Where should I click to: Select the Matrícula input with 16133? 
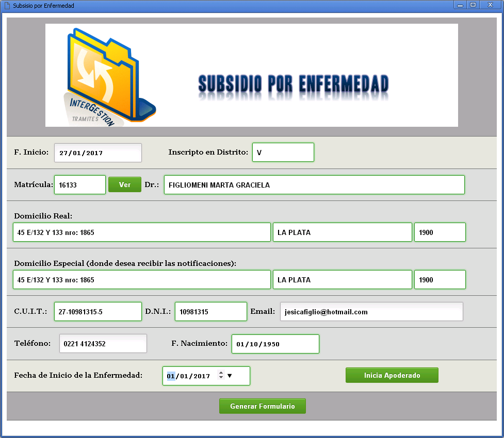point(80,184)
